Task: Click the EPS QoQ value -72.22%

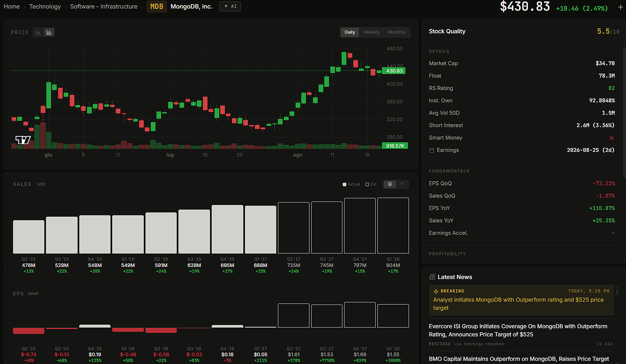Action: (604, 183)
